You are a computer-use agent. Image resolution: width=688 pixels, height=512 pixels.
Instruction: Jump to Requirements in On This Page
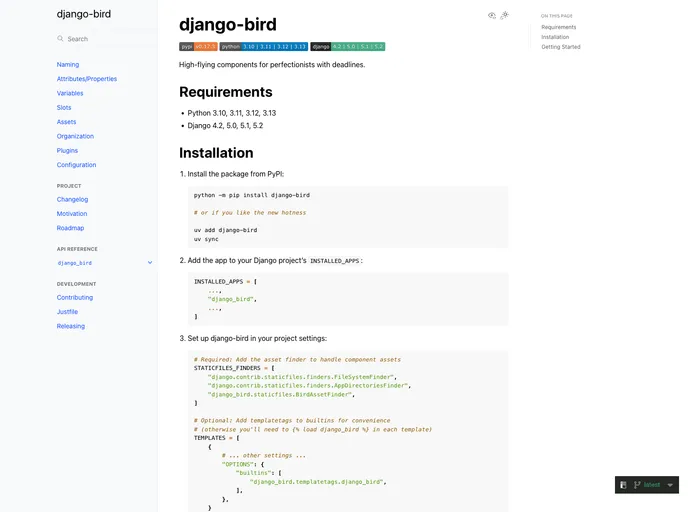(559, 27)
